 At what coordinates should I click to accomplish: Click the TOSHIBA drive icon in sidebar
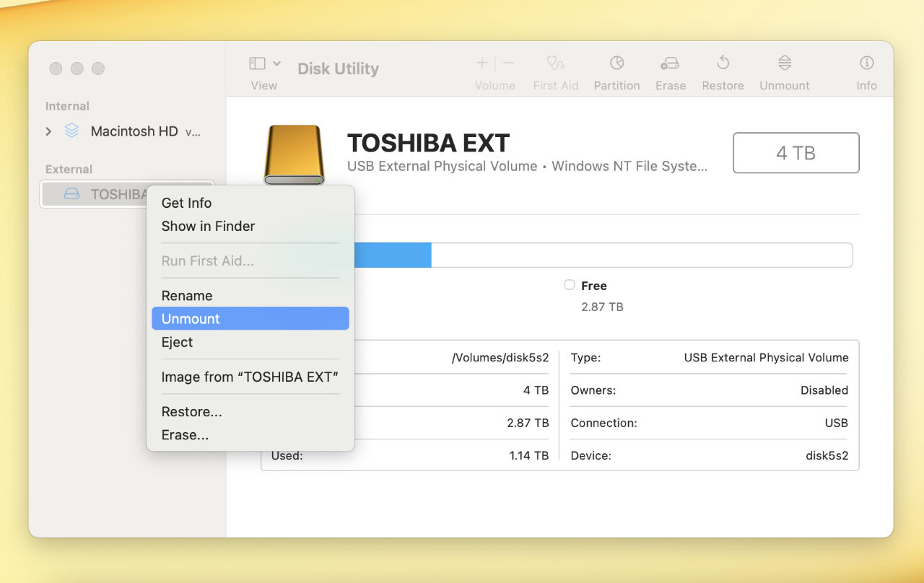point(71,194)
